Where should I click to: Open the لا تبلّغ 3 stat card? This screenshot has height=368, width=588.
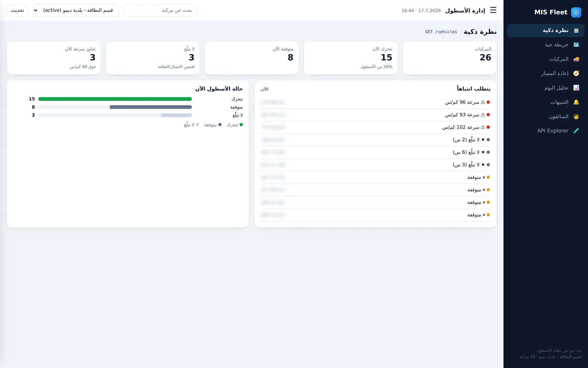pos(153,58)
